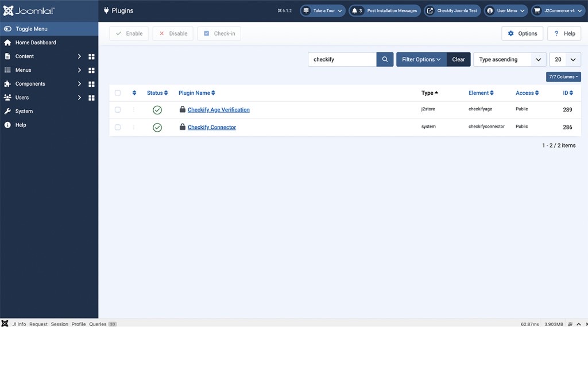This screenshot has height=368, width=588.
Task: Expand the Components submenu arrow
Action: (x=79, y=84)
